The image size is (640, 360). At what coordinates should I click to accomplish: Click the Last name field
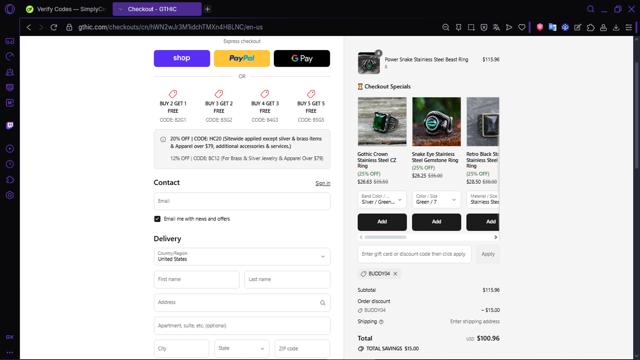287,280
